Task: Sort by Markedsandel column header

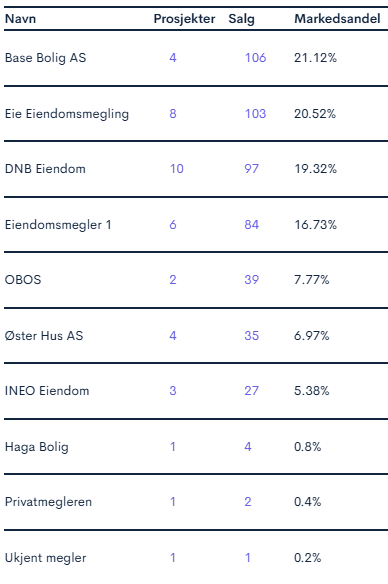Action: tap(337, 19)
